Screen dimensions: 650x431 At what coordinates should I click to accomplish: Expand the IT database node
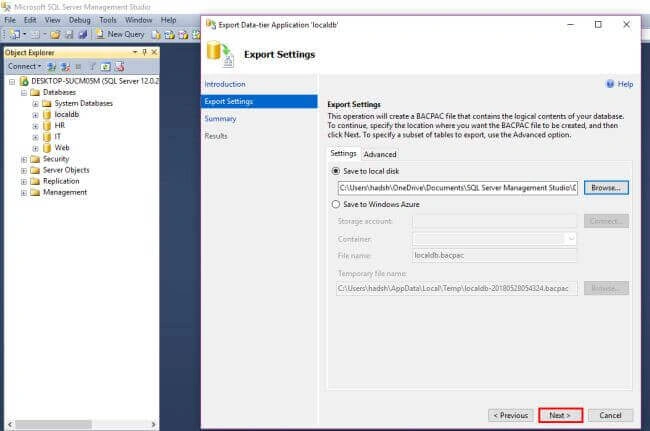click(x=35, y=137)
